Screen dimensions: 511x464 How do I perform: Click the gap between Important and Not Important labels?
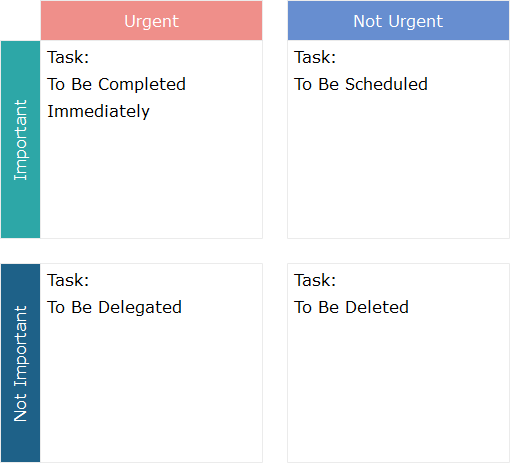[20, 251]
